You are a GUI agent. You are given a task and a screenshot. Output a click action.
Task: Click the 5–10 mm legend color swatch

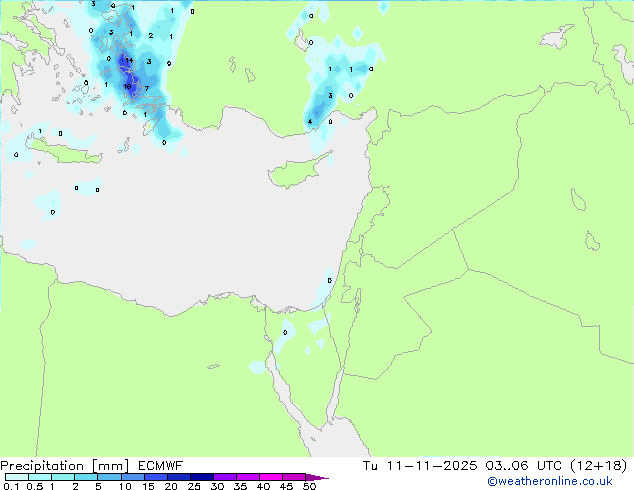[x=110, y=477]
